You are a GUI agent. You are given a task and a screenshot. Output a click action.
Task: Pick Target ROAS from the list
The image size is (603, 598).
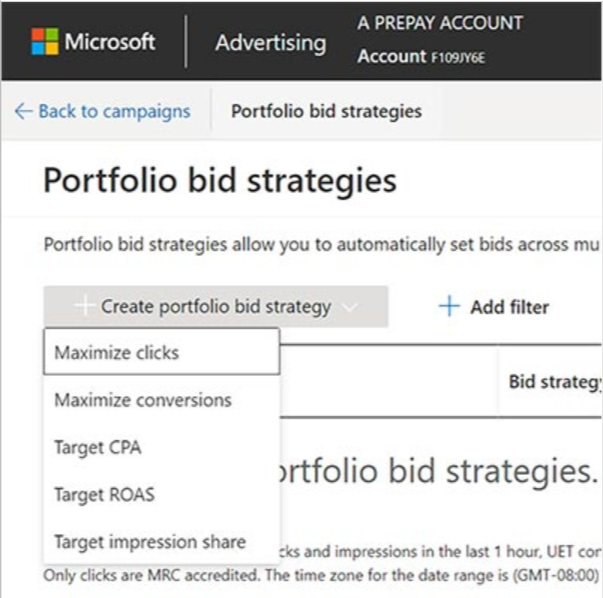pyautogui.click(x=162, y=495)
